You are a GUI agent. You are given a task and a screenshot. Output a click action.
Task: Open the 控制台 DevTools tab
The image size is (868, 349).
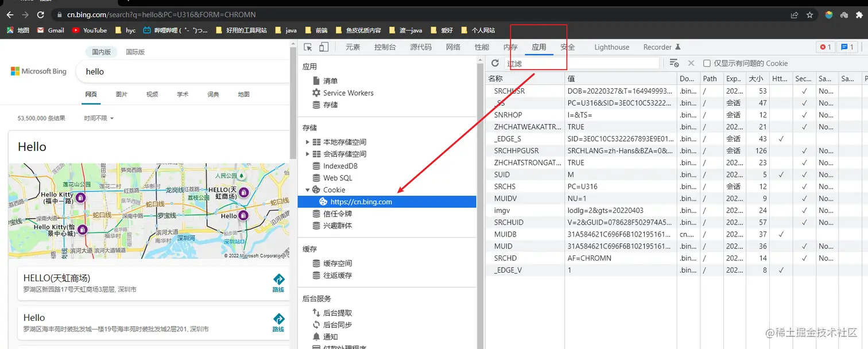click(x=385, y=47)
